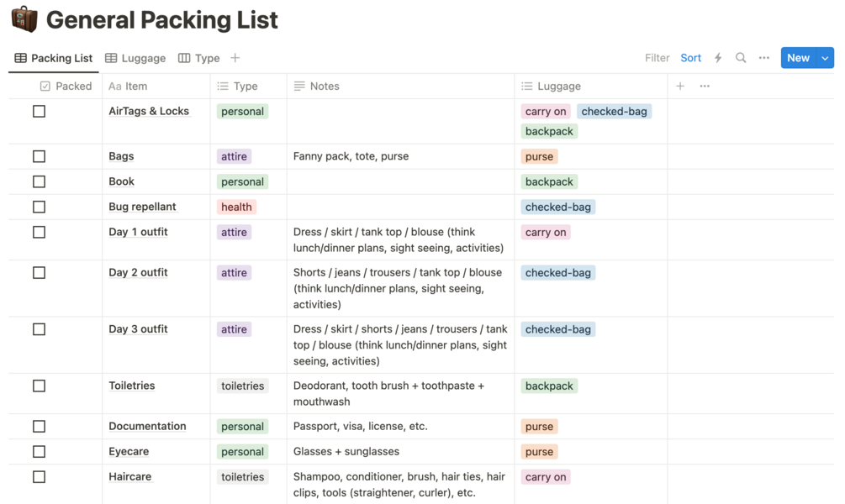Click the Luggage column header
This screenshot has height=504, width=845.
coord(558,86)
